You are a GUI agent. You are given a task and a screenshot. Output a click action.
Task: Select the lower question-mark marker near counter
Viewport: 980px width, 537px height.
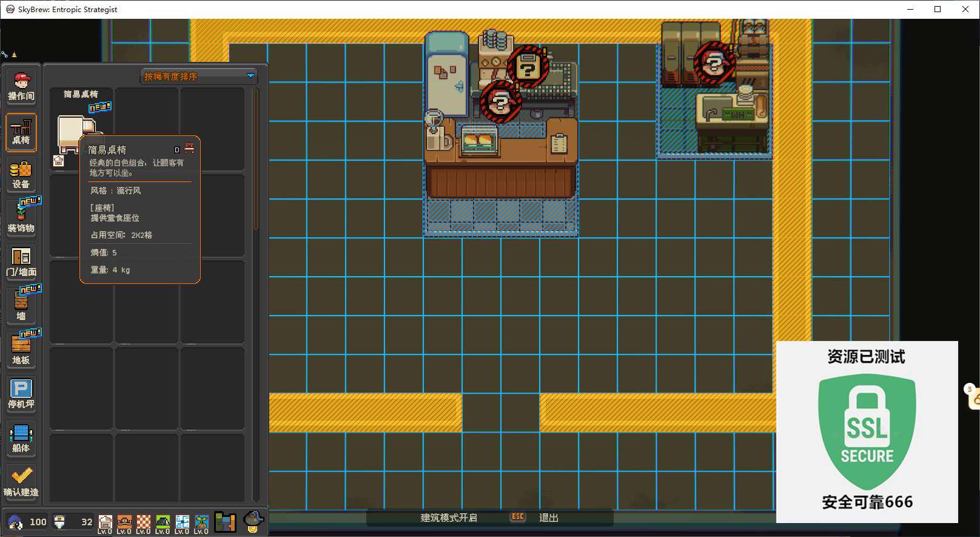coord(500,101)
